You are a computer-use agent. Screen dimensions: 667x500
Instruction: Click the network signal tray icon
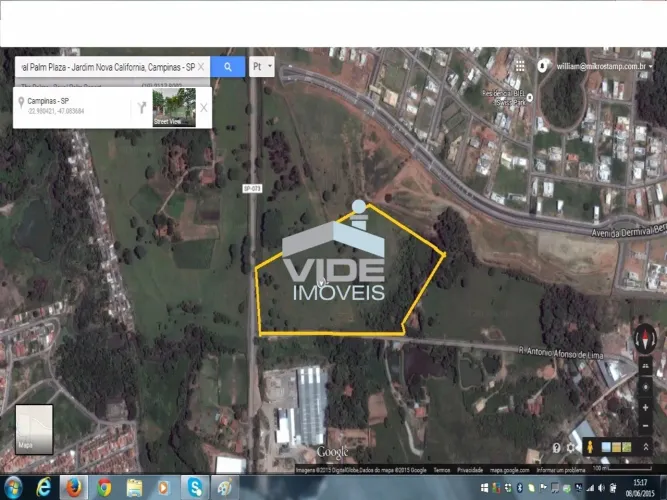590,488
